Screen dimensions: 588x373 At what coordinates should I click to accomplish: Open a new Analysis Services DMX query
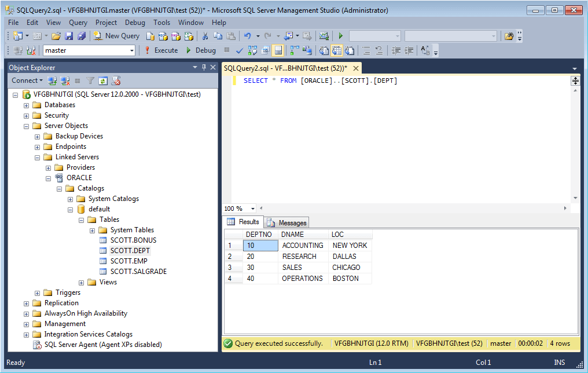(176, 36)
